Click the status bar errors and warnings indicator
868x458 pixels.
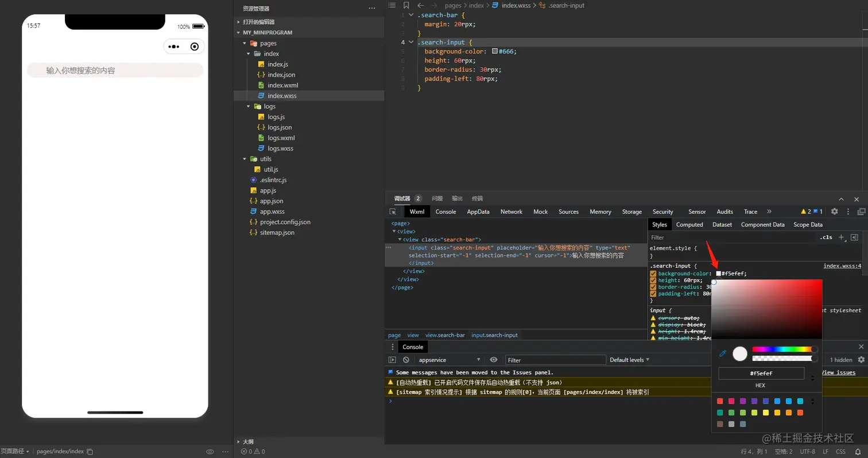coord(253,452)
